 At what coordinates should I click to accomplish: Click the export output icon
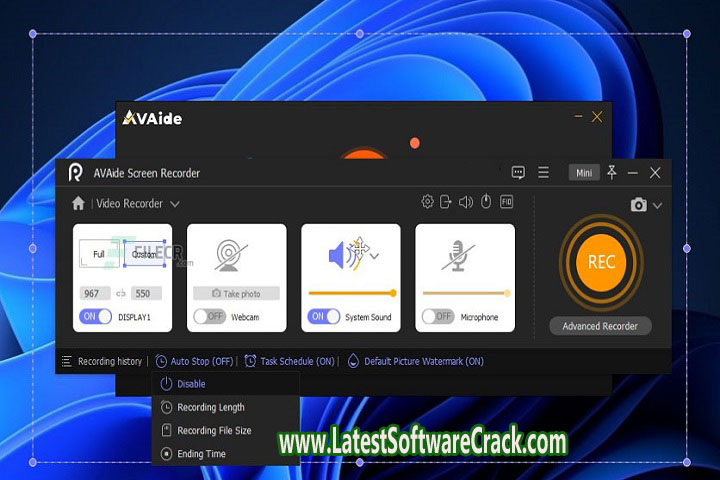[446, 202]
